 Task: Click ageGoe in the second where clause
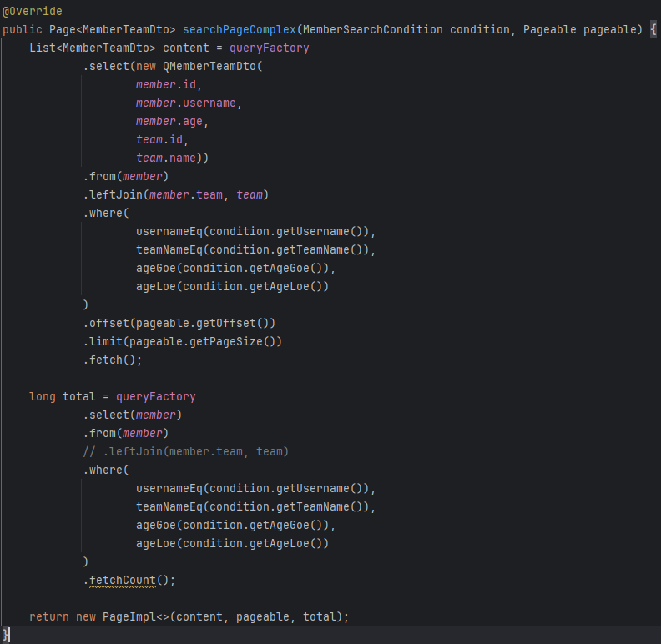pyautogui.click(x=155, y=526)
